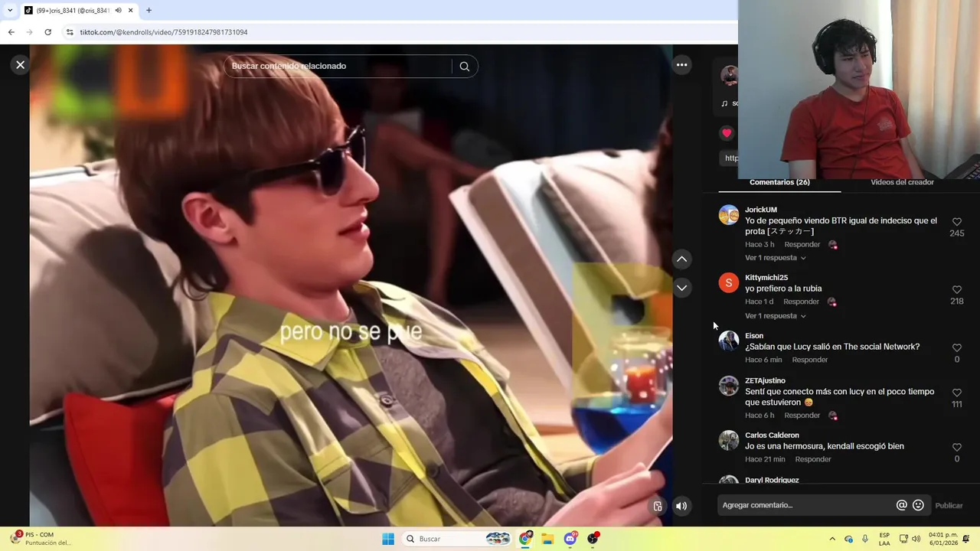Open a new browser tab
The height and width of the screenshot is (551, 980).
[x=149, y=11]
